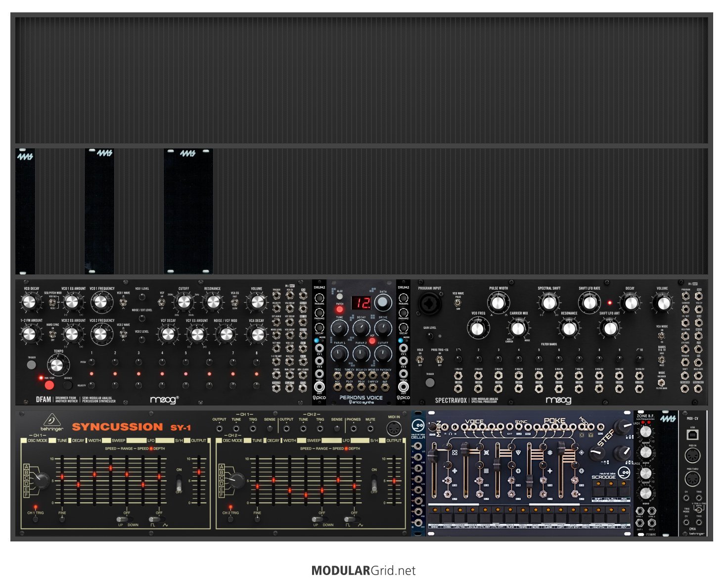728x581 pixels.
Task: Click the MIDI THRU socket on the MIDI-CV module
Action: [692, 479]
